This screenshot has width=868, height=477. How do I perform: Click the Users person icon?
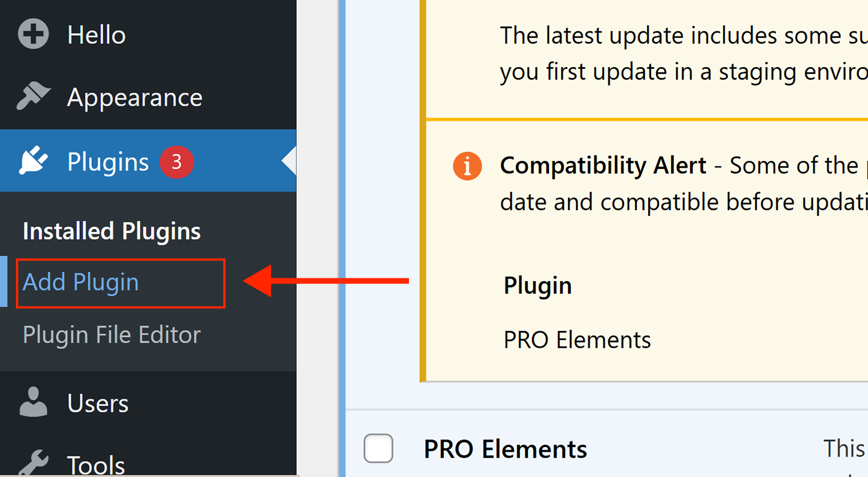coord(33,402)
